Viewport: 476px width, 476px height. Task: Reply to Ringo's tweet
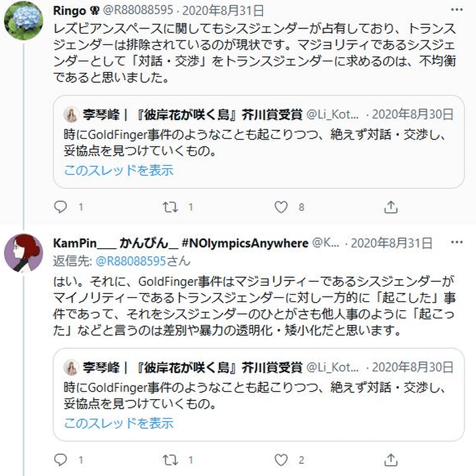coord(61,207)
